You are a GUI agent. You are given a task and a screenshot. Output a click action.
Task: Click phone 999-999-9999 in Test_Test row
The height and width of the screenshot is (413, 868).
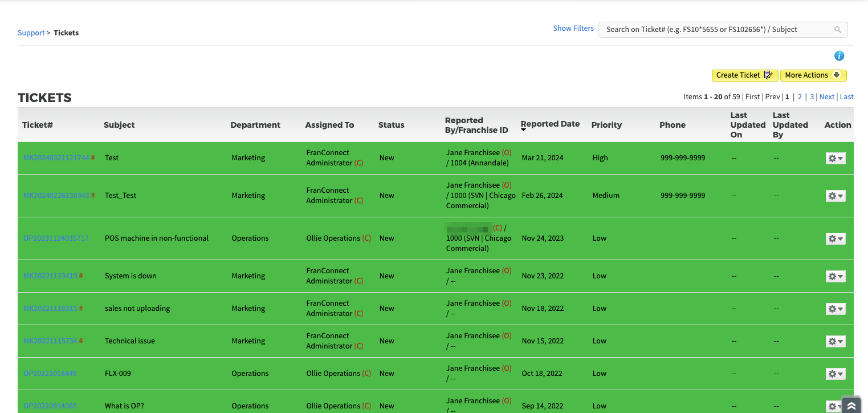click(683, 195)
